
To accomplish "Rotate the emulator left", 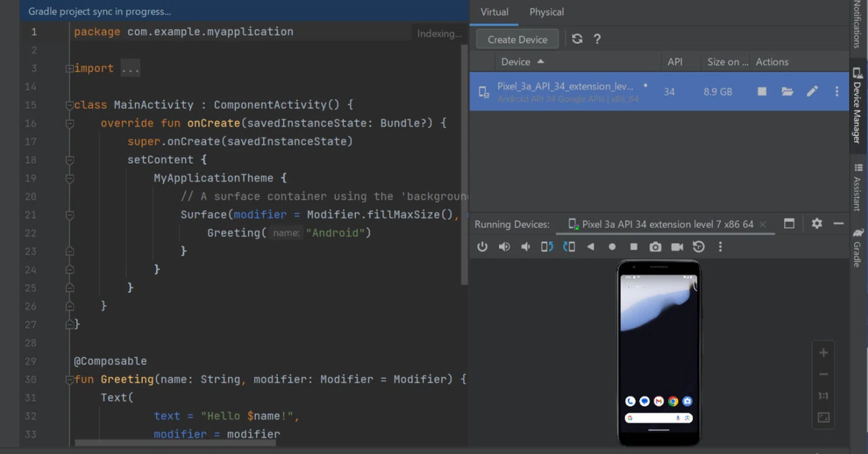I will point(547,247).
